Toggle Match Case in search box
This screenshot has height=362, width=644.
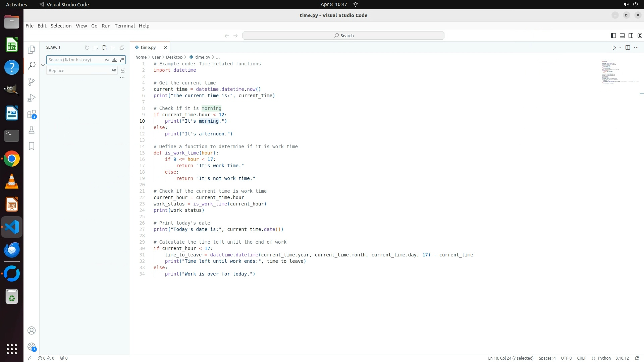point(107,60)
